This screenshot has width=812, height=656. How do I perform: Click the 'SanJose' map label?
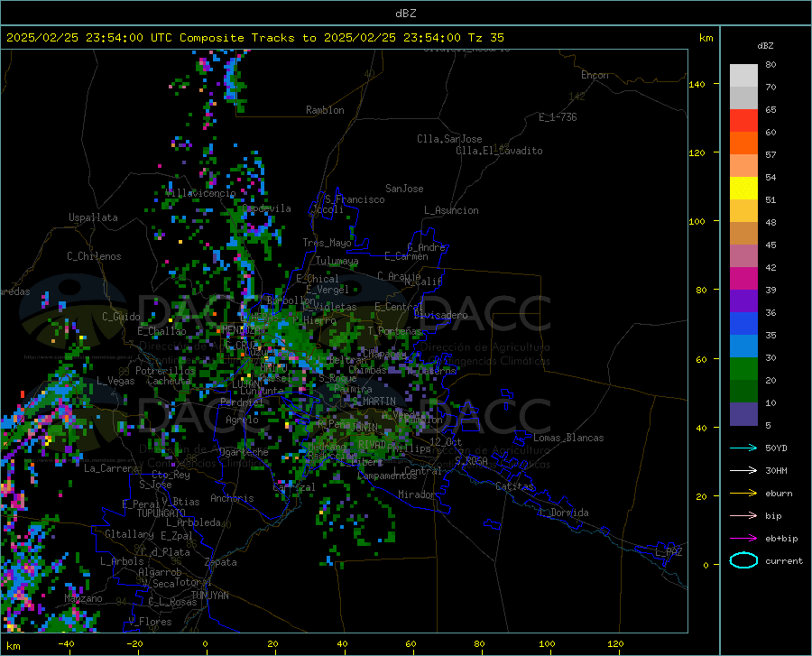pos(404,189)
